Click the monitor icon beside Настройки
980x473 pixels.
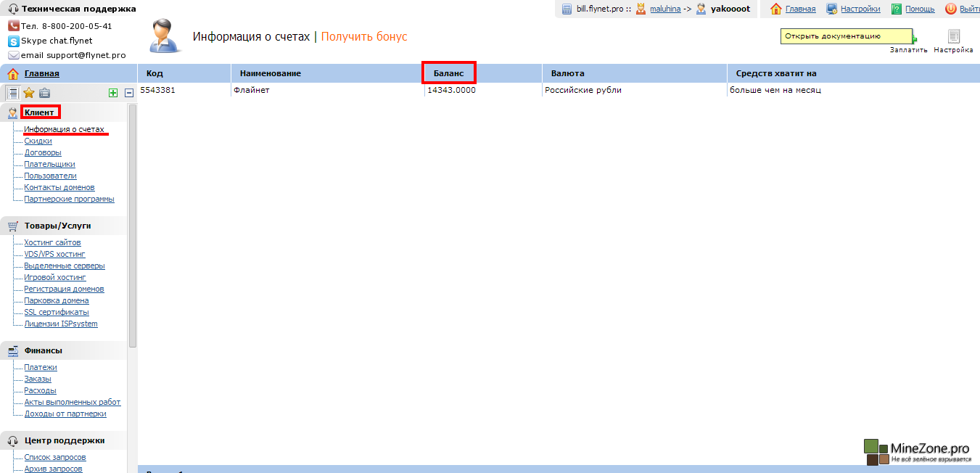[832, 9]
